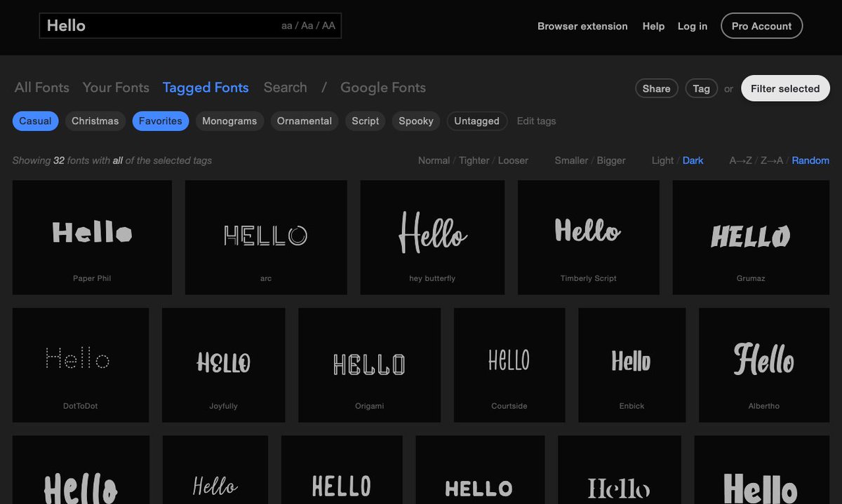Set letter spacing to Tighter
This screenshot has width=842, height=504.
[474, 161]
